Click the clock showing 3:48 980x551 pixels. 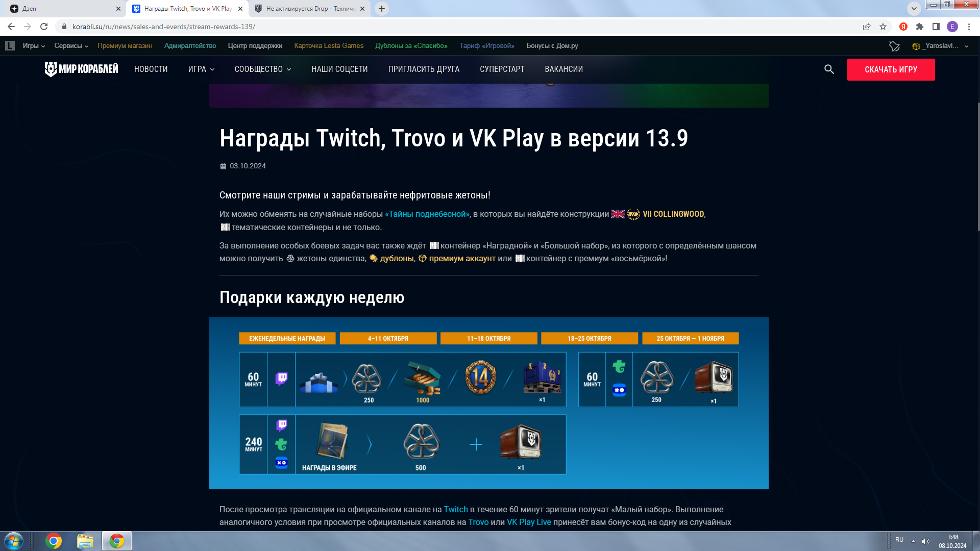(952, 537)
